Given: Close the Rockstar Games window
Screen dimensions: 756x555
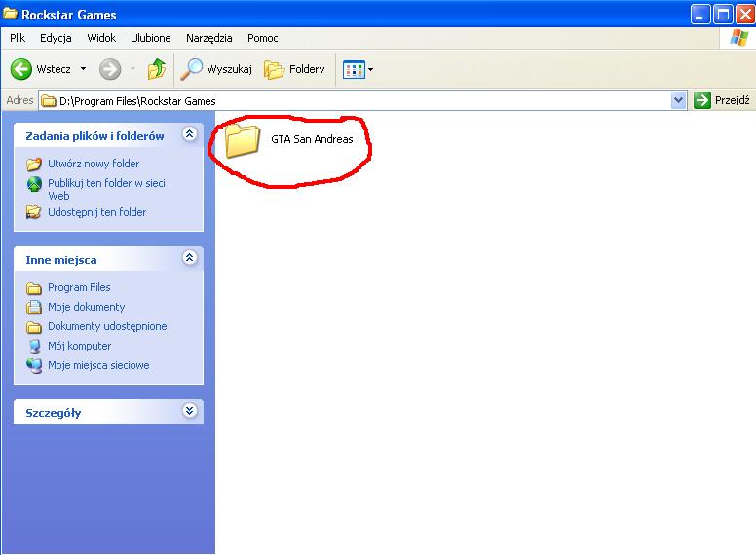Looking at the screenshot, I should tap(745, 15).
